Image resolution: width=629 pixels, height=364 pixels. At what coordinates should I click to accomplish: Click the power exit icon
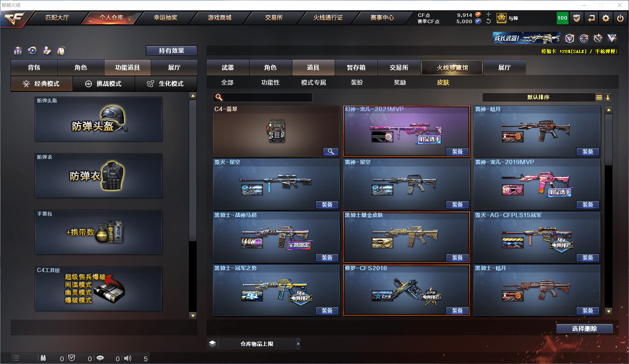[620, 18]
